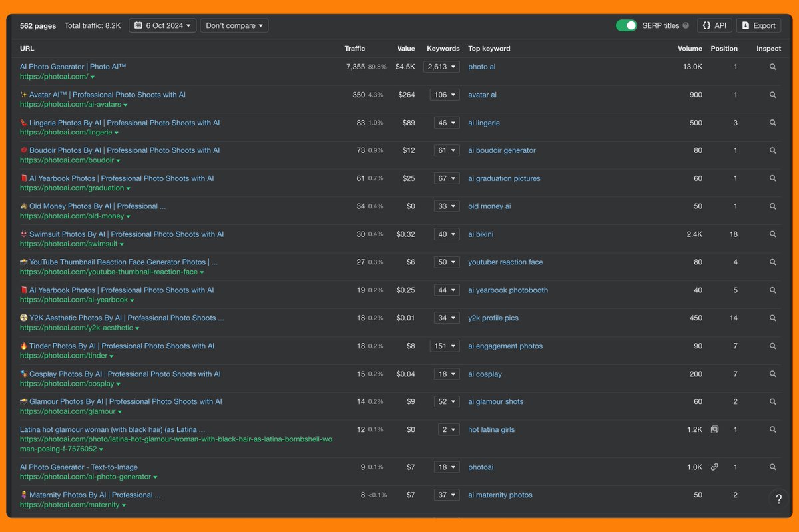Expand URL options for photoai.com/tinder

pos(112,357)
